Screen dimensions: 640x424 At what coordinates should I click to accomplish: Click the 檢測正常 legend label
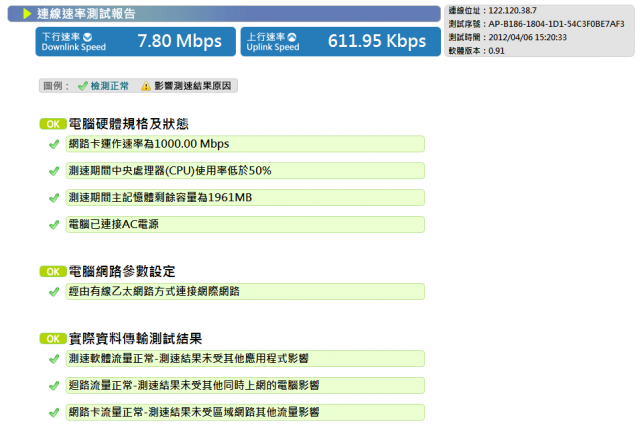tap(109, 86)
